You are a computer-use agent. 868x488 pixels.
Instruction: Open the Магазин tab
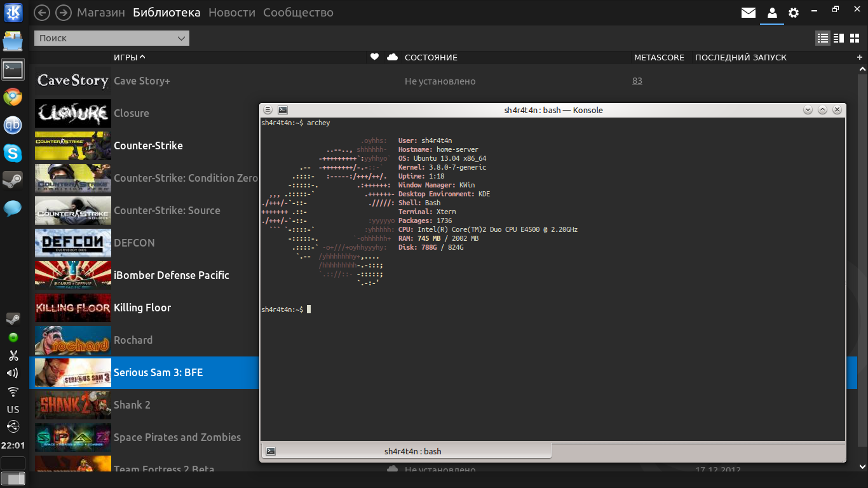(100, 13)
